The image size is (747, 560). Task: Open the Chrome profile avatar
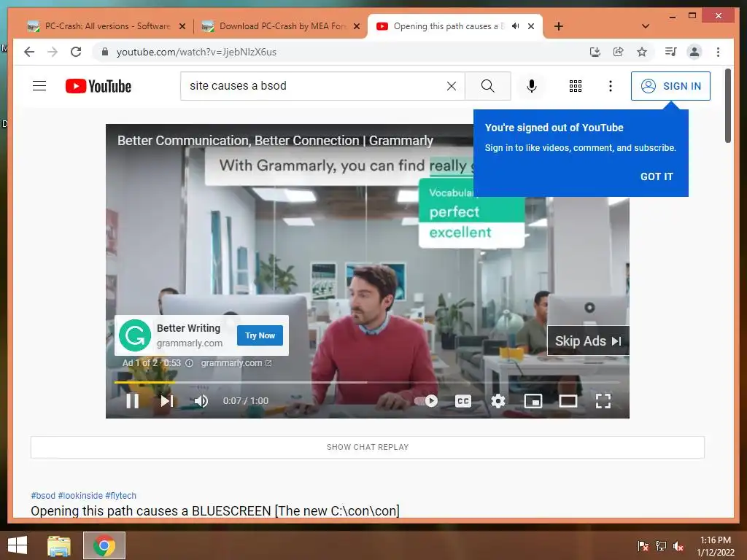click(694, 52)
